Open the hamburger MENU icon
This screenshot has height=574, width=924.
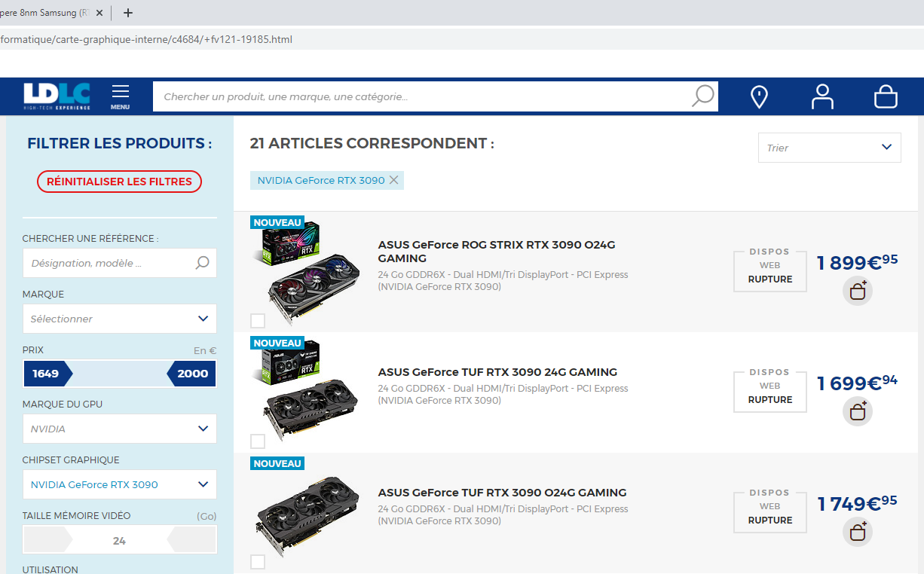point(120,96)
